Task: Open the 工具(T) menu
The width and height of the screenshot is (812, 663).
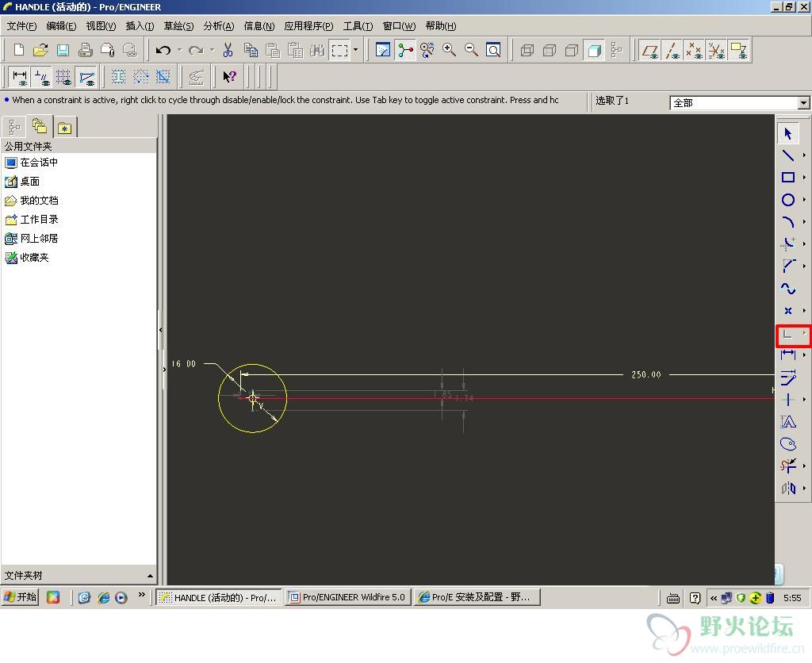Action: 358,26
